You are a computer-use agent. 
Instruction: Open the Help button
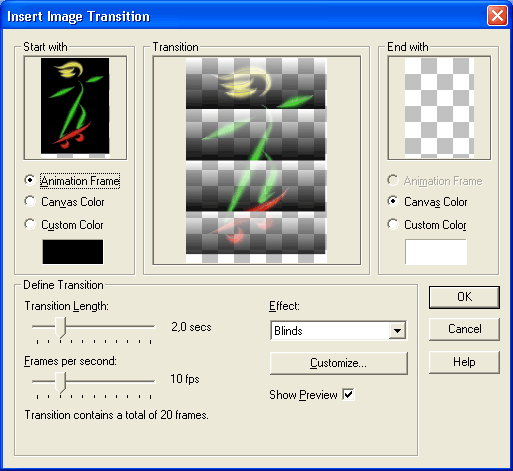pos(464,362)
